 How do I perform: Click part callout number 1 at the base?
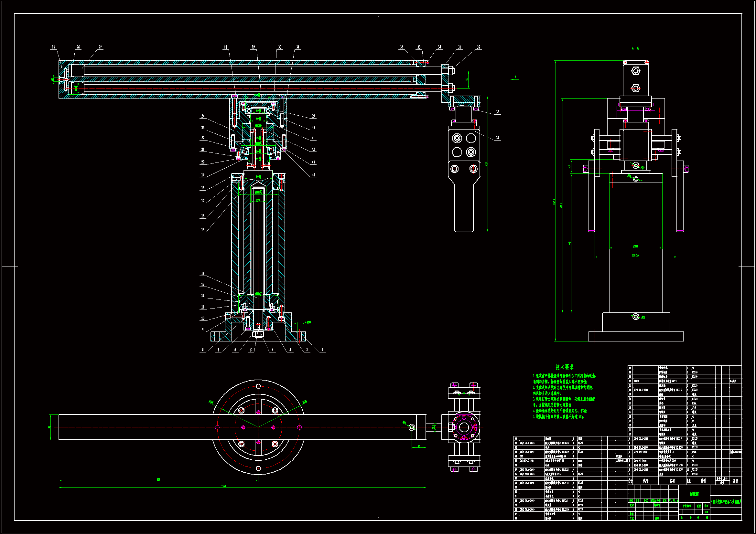(x=322, y=350)
